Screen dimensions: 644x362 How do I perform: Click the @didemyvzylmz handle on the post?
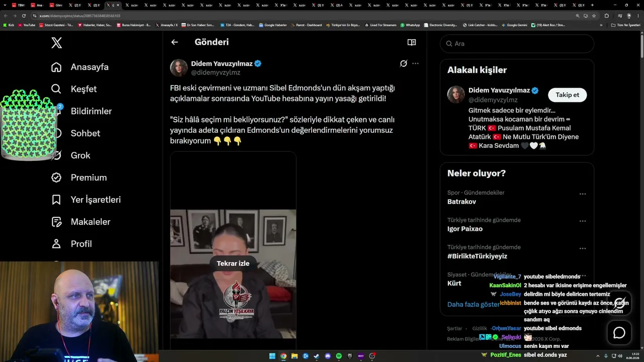click(x=216, y=72)
